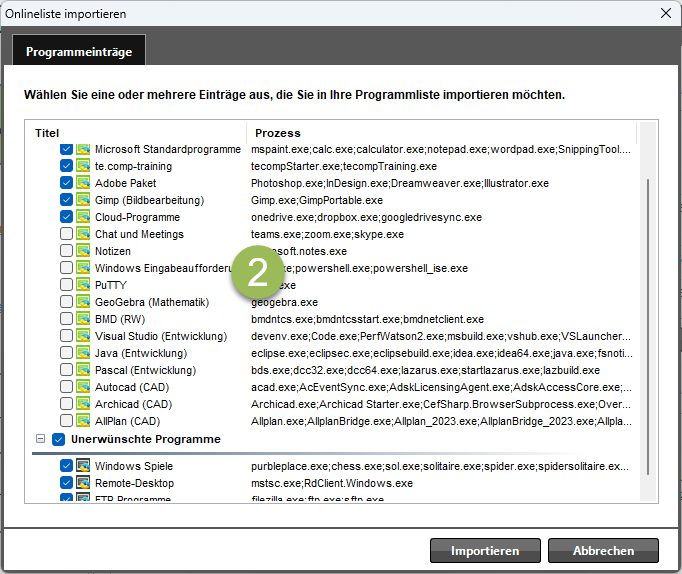Click the Importieren button

click(485, 551)
